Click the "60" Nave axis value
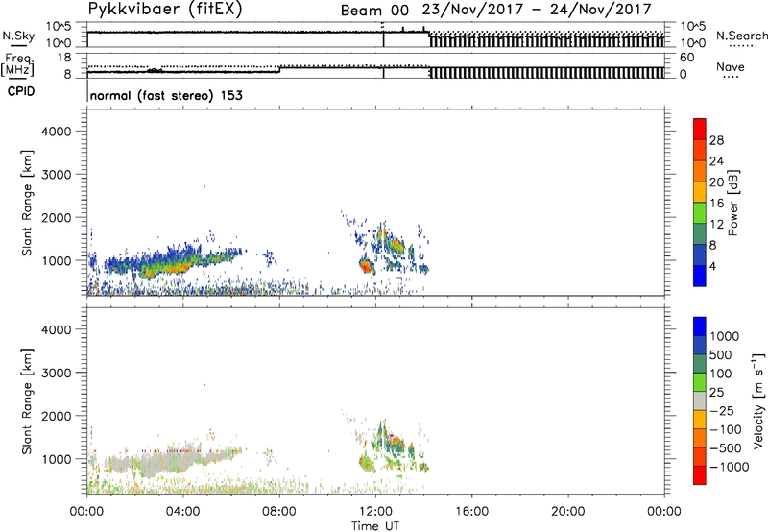The image size is (768, 532). (x=686, y=58)
